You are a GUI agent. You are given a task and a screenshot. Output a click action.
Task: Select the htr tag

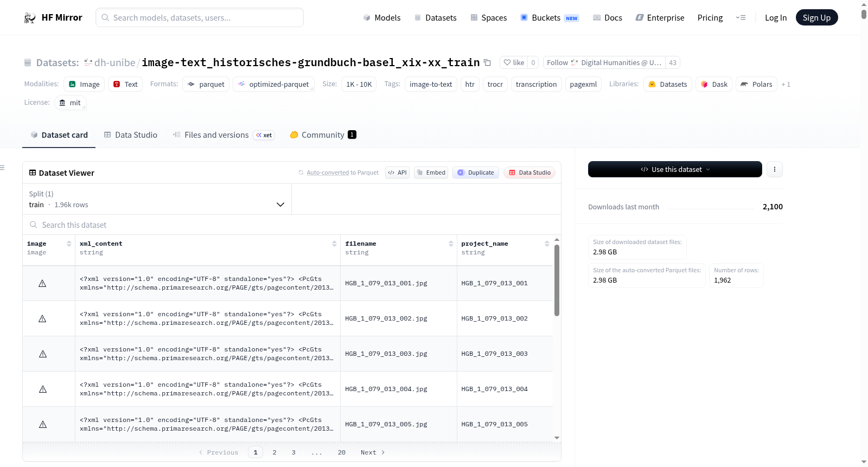pyautogui.click(x=470, y=84)
